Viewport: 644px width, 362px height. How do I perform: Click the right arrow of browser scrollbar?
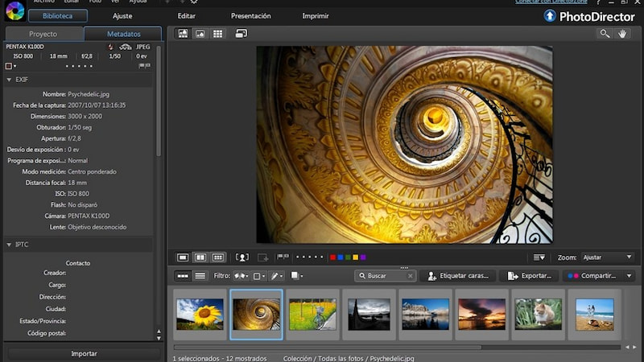[x=634, y=348]
